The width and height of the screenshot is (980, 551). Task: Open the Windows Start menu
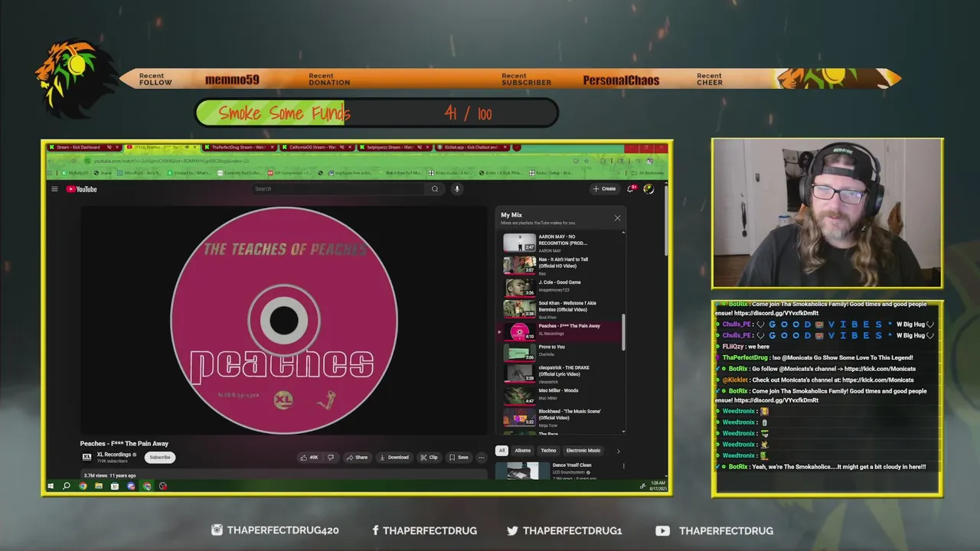tap(51, 486)
